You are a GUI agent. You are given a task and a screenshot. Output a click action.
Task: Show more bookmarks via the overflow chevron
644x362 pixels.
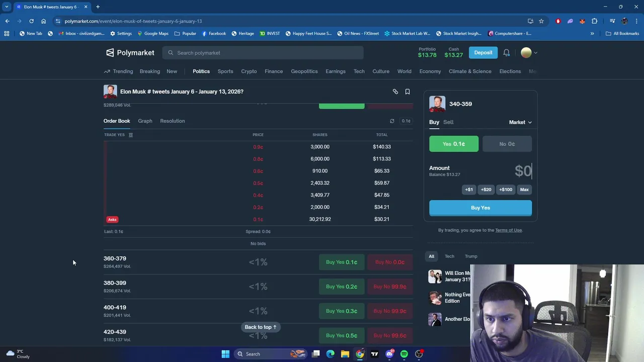click(592, 34)
